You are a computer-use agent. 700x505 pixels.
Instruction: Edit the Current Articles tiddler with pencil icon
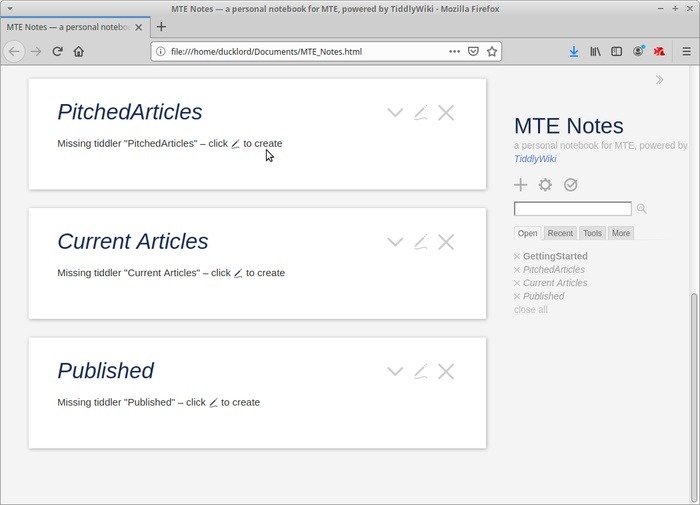[x=421, y=242]
